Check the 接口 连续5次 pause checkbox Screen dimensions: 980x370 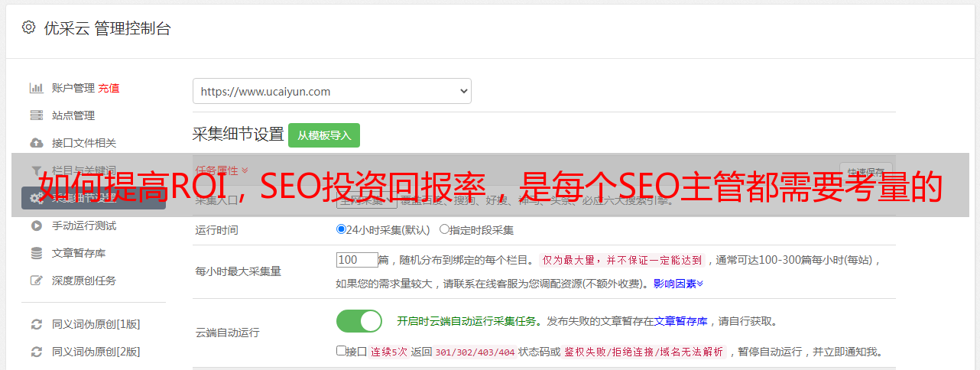[341, 352]
